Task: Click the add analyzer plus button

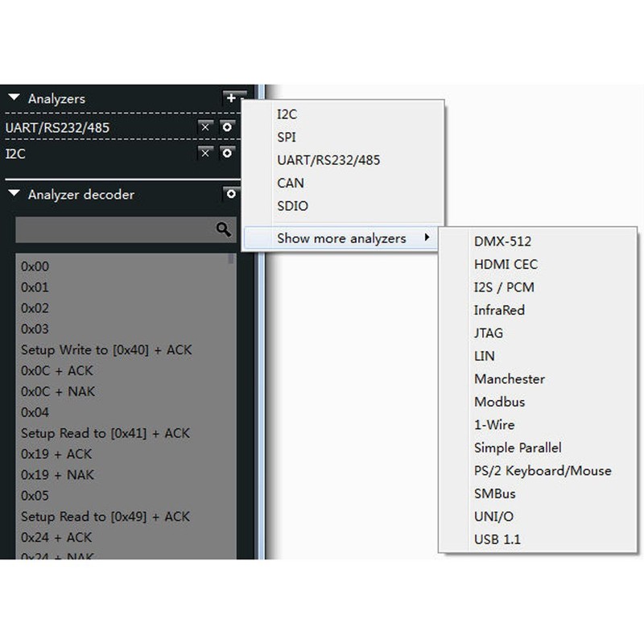Action: click(x=231, y=98)
